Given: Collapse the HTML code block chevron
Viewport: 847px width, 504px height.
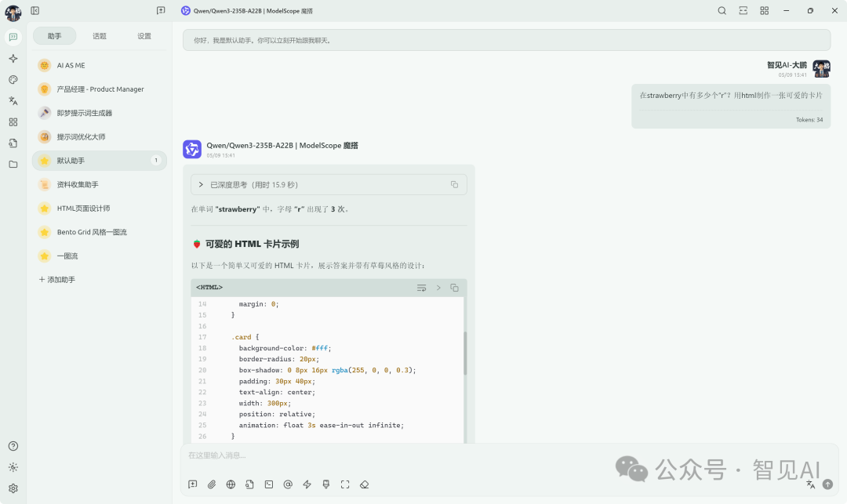Looking at the screenshot, I should click(438, 288).
